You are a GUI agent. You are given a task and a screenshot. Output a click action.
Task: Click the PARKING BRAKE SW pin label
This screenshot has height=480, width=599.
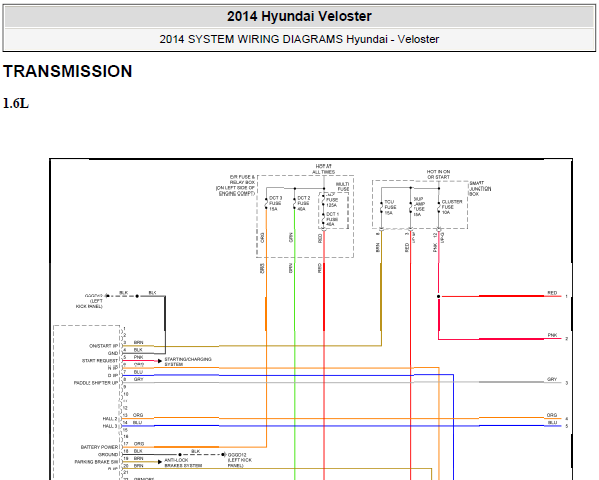[96, 462]
